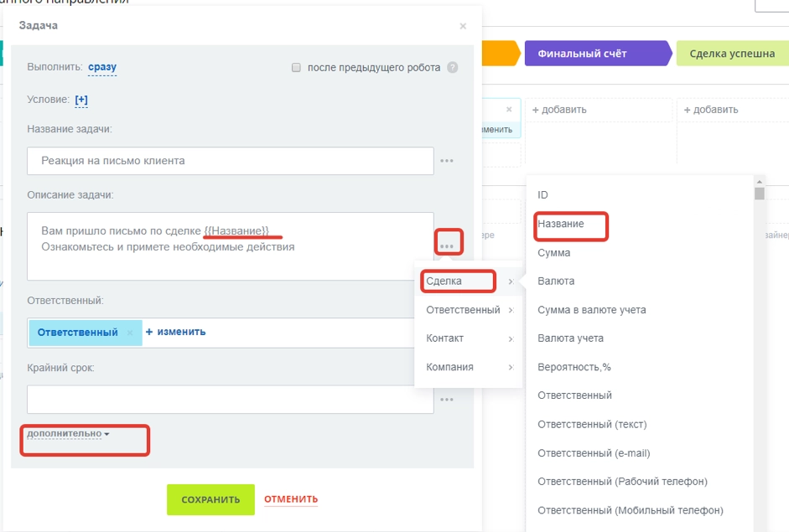The height and width of the screenshot is (532, 789).
Task: Click the ellipsis icon next to deadline field
Action: click(446, 400)
